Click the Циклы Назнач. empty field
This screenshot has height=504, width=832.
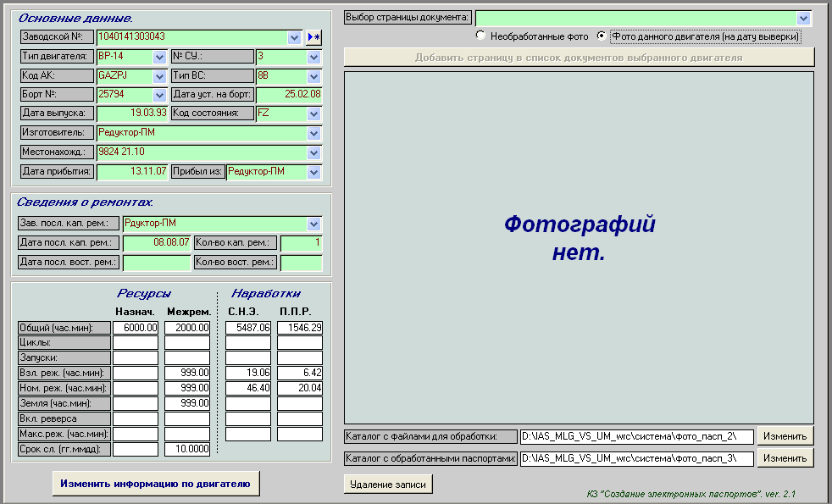point(136,343)
